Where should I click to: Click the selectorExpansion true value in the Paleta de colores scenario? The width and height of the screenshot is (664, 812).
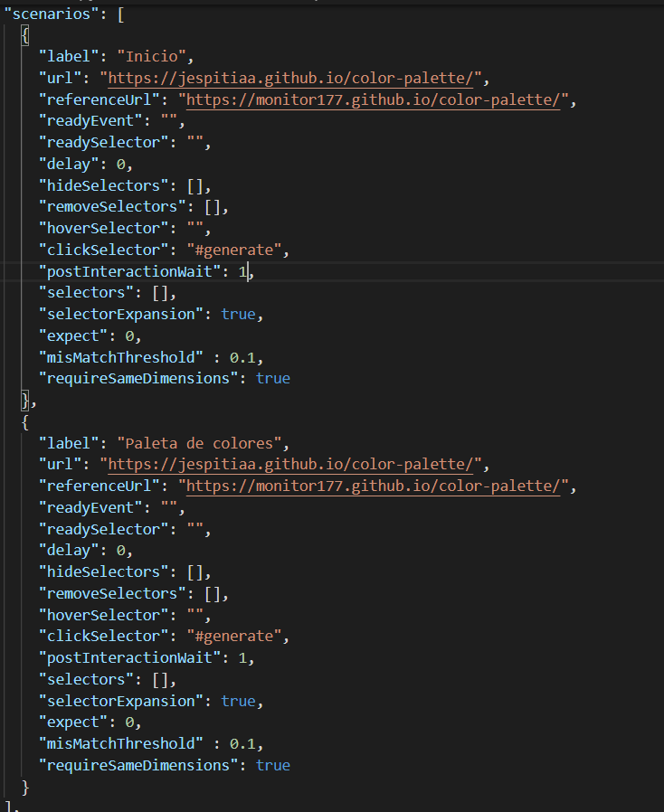click(x=238, y=701)
